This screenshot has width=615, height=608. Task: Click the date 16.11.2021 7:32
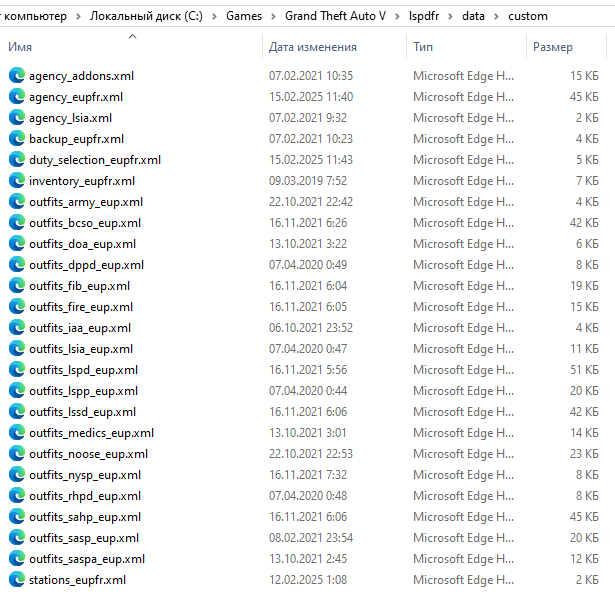308,475
